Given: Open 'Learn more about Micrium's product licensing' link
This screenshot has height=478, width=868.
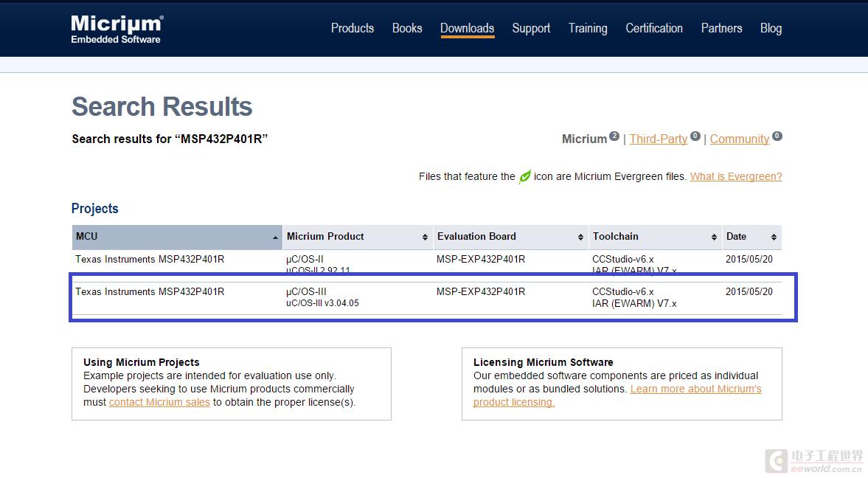Looking at the screenshot, I should [x=696, y=389].
